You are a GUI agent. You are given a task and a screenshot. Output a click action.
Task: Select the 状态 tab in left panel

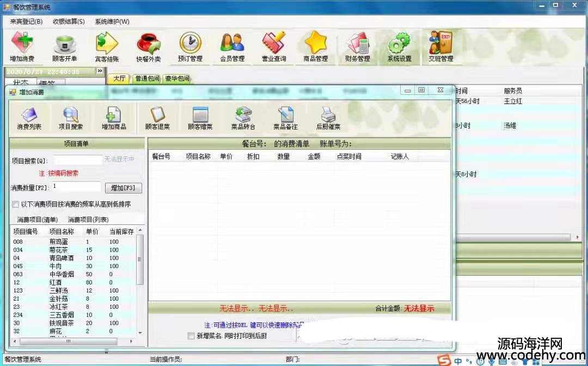pos(20,82)
